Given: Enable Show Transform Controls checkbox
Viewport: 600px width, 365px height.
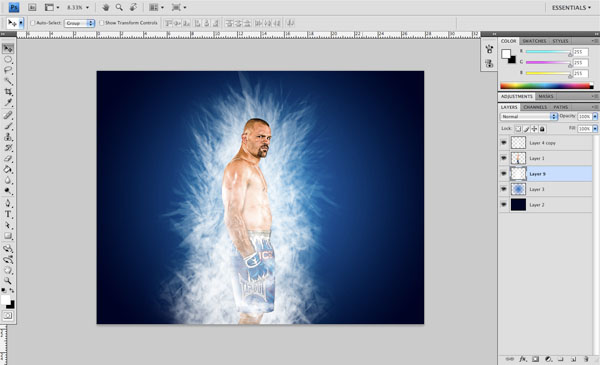Looking at the screenshot, I should pyautogui.click(x=101, y=23).
